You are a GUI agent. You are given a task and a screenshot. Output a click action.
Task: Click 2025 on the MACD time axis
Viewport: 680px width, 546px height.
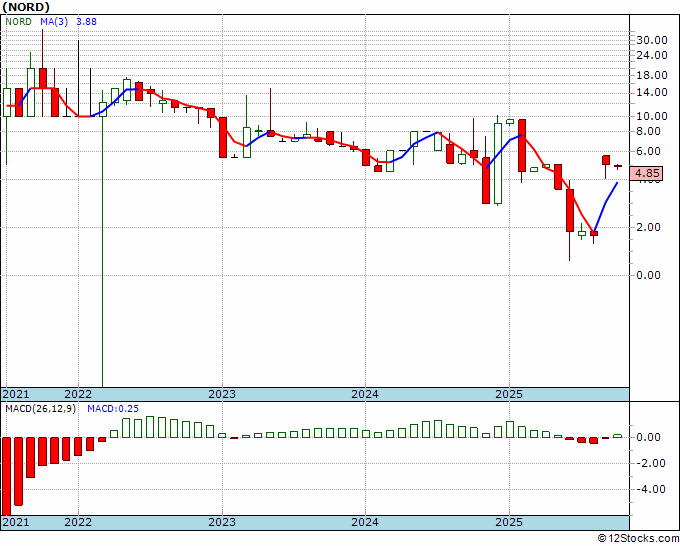509,522
